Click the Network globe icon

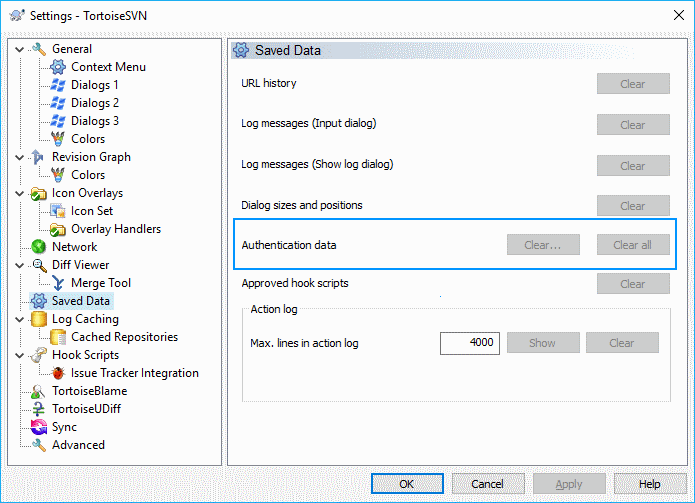(39, 247)
